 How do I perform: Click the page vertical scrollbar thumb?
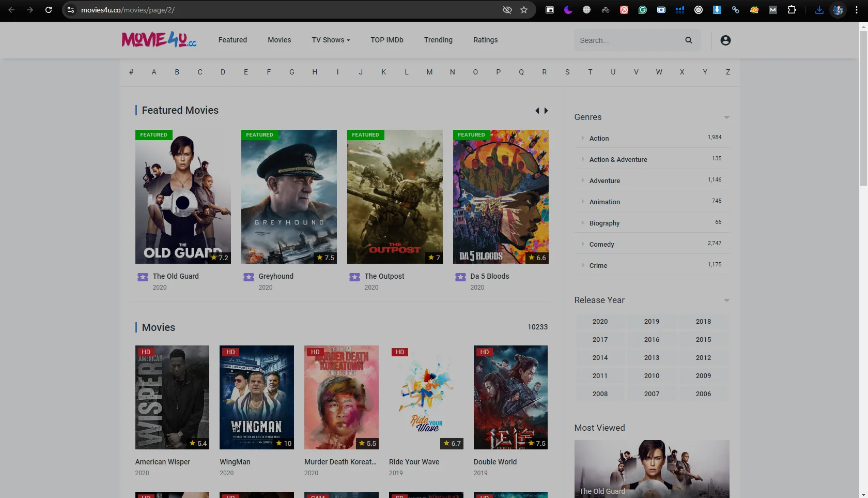point(863,109)
